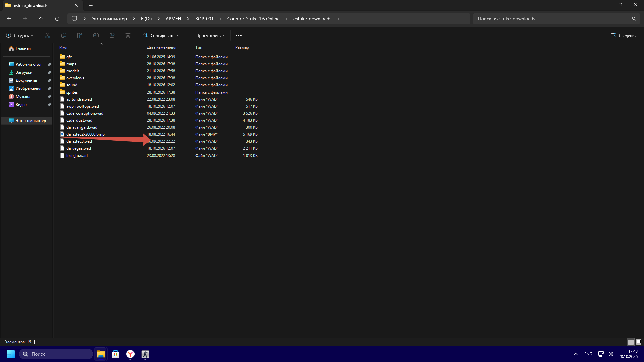
Task: Switch to details list view icon
Action: pos(631,342)
